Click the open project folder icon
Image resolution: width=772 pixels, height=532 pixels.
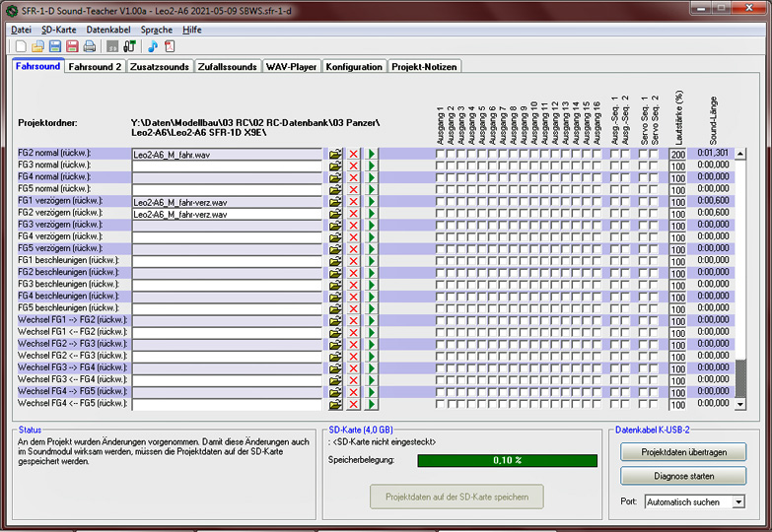[37, 46]
